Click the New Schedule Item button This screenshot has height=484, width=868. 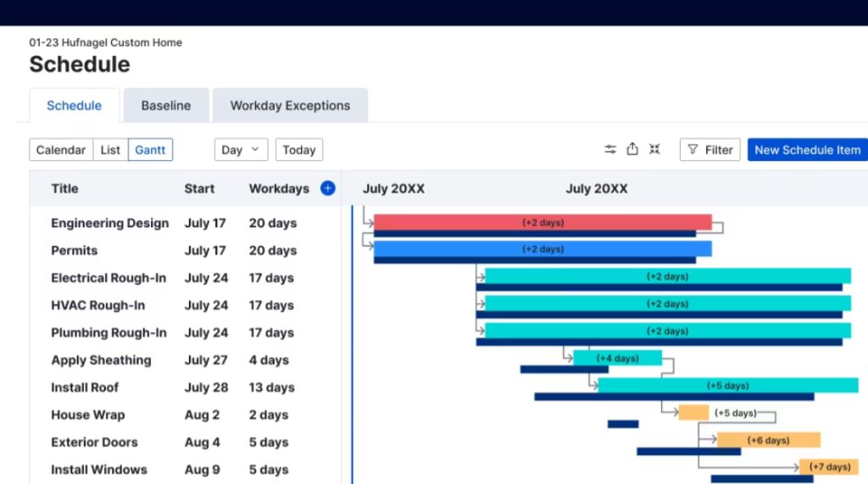coord(807,150)
